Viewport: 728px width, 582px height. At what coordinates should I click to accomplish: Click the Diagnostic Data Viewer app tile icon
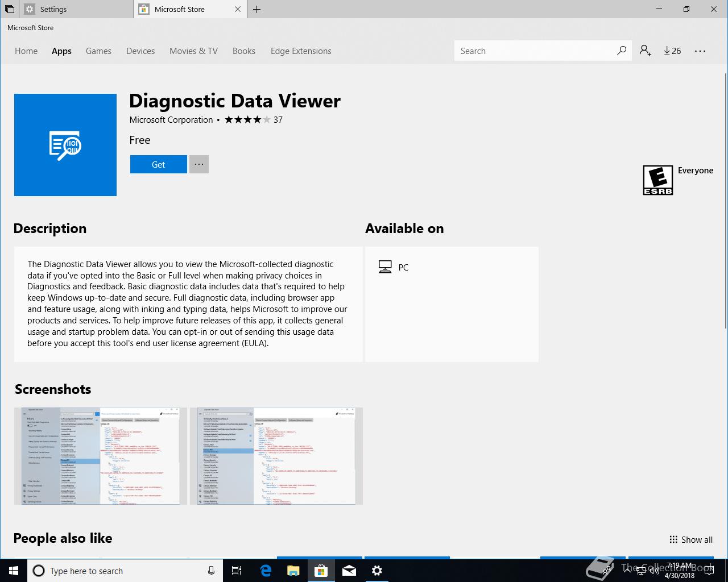tap(65, 145)
